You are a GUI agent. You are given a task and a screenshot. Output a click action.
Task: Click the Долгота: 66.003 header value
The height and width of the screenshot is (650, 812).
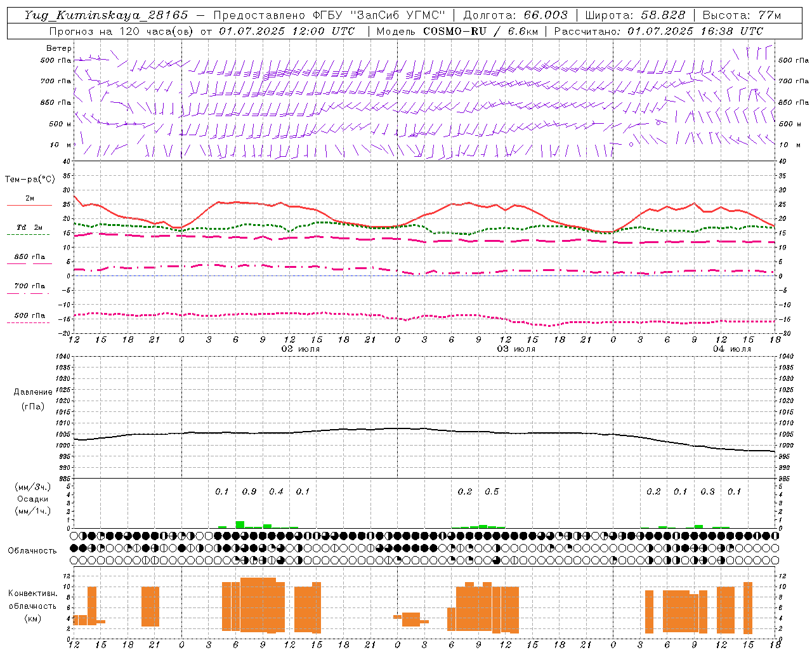coord(515,15)
